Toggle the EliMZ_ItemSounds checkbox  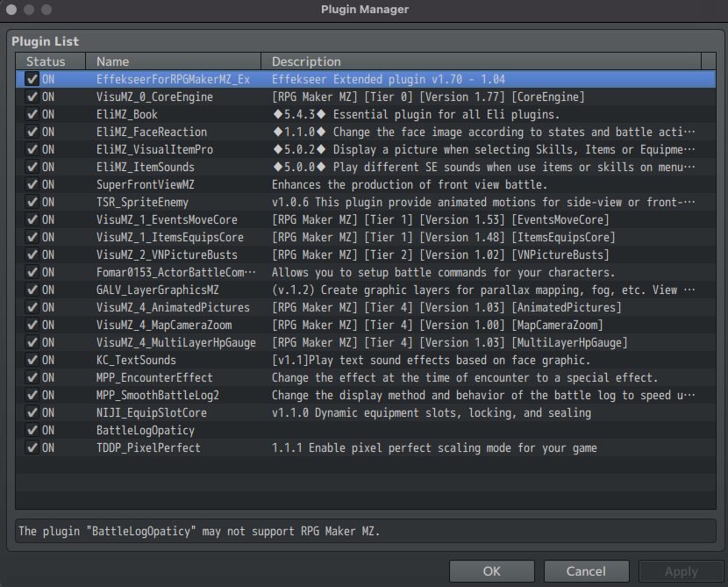pyautogui.click(x=32, y=168)
